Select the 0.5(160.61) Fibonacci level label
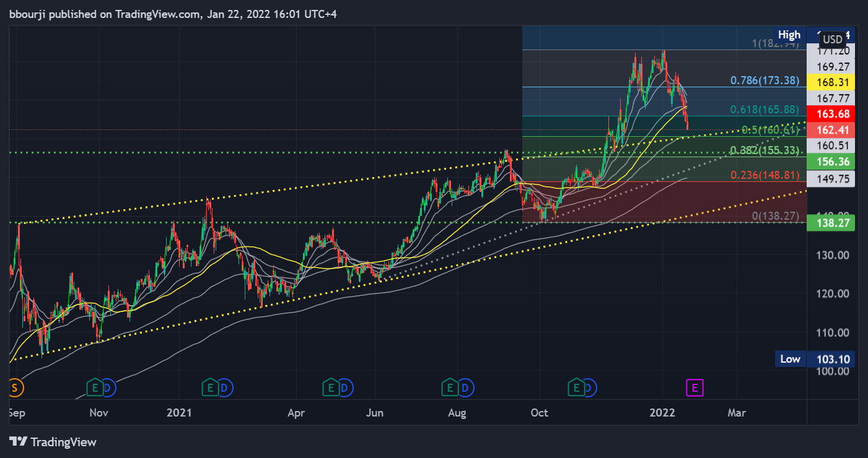Image resolution: width=868 pixels, height=458 pixels. point(771,130)
